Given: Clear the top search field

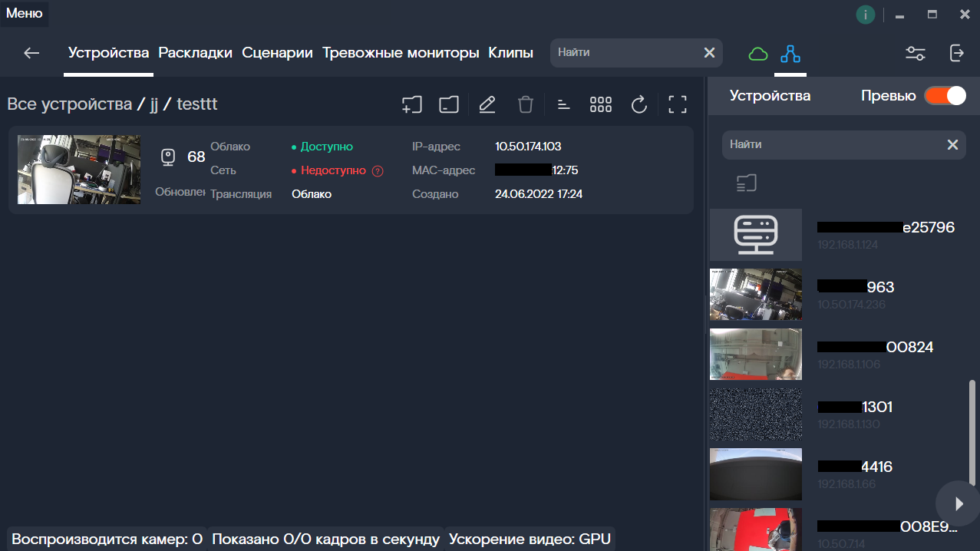Looking at the screenshot, I should [709, 53].
